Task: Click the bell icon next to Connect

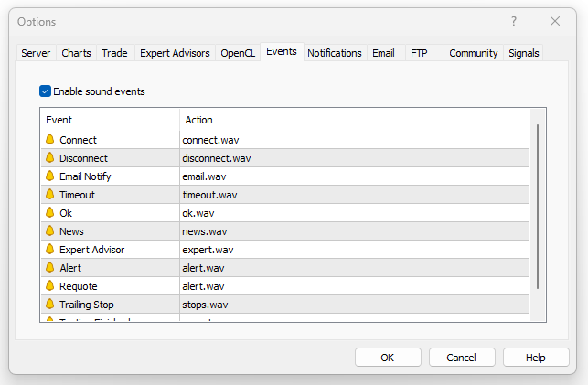Action: tap(50, 140)
